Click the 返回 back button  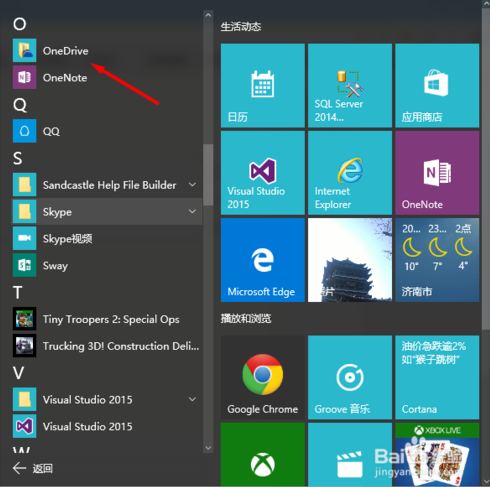pos(33,468)
